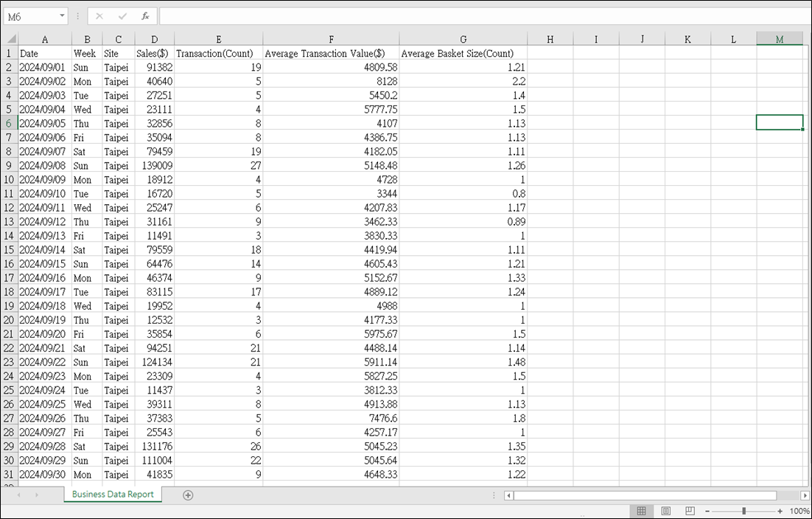
Task: Select the Business Data Report sheet tab
Action: pyautogui.click(x=112, y=495)
